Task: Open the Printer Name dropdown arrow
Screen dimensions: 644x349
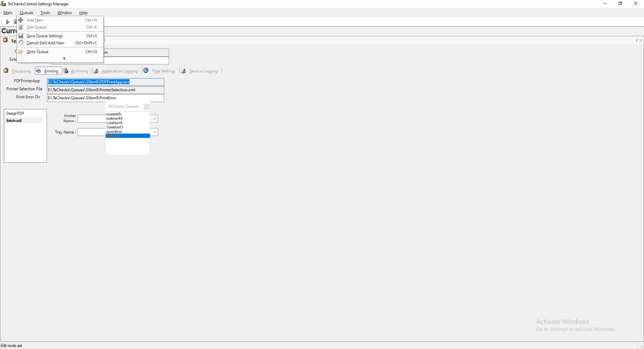Action: tap(154, 119)
